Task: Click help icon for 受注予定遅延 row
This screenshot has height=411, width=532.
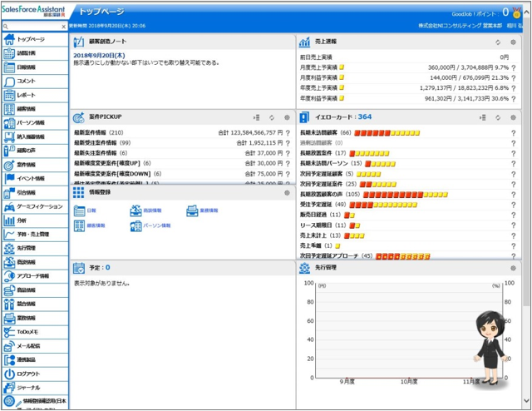Action: pos(514,205)
